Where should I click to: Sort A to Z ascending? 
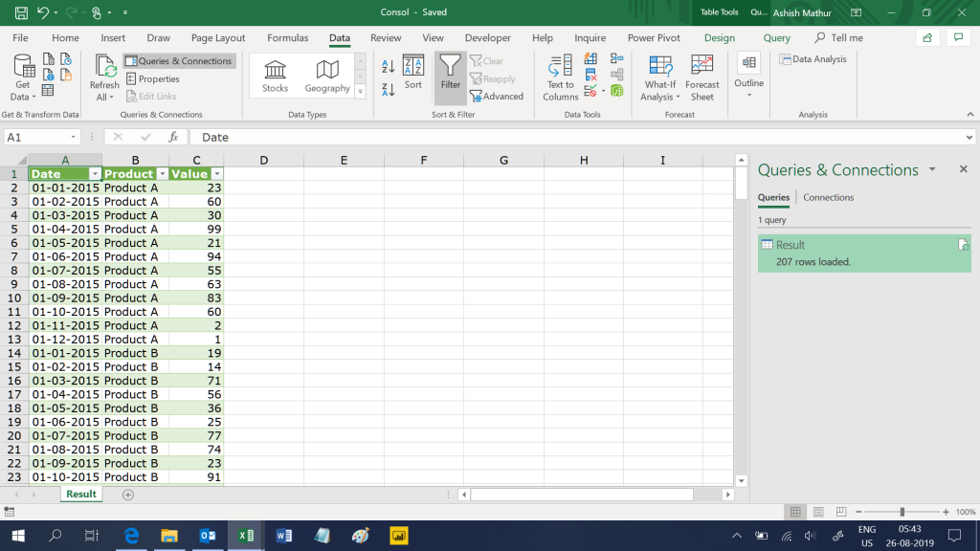389,66
